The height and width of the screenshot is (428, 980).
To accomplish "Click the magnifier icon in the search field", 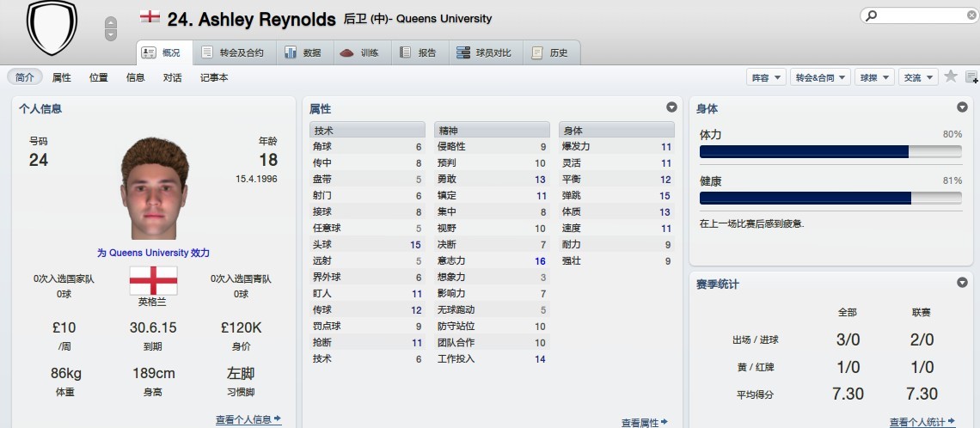I will tap(872, 15).
